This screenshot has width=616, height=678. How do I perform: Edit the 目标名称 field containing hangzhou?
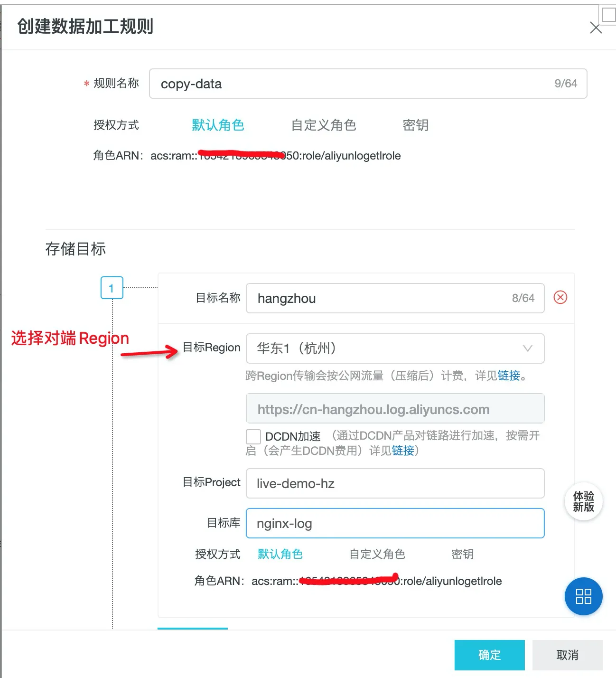click(x=395, y=298)
